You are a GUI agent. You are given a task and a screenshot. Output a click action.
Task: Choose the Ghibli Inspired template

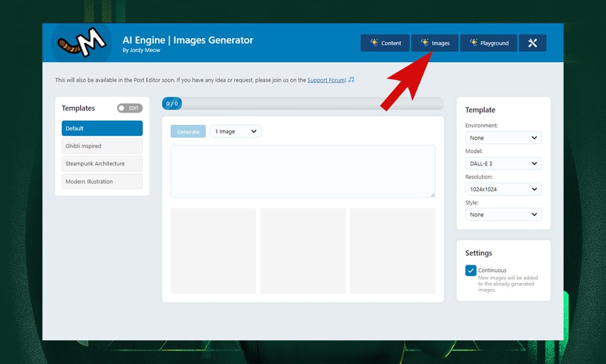click(102, 146)
